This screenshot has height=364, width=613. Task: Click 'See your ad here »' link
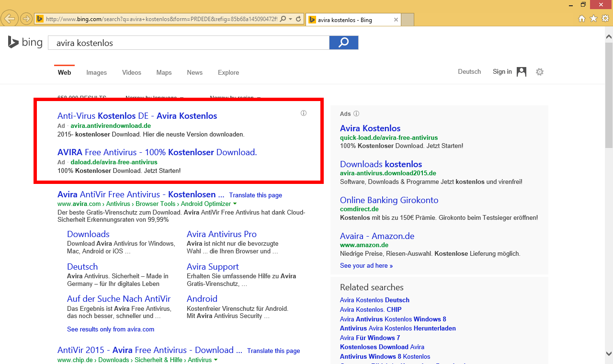[x=366, y=265]
